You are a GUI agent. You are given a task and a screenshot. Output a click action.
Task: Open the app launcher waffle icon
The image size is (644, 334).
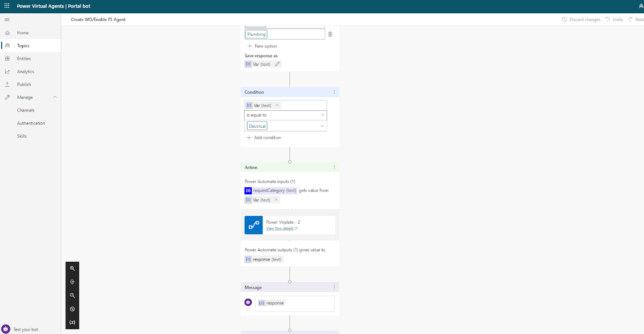pyautogui.click(x=7, y=6)
